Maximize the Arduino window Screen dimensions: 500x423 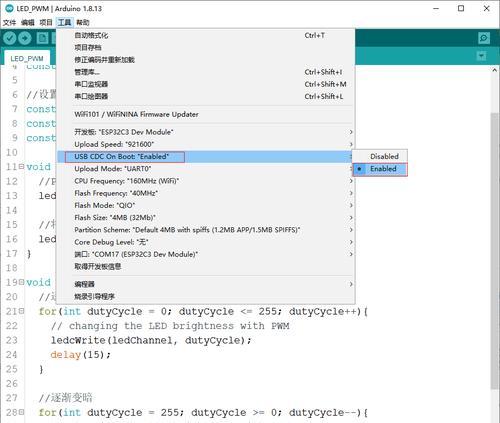coord(461,9)
